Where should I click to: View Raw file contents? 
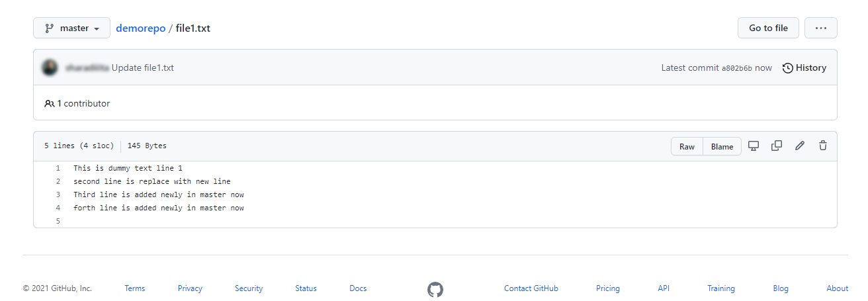point(687,147)
